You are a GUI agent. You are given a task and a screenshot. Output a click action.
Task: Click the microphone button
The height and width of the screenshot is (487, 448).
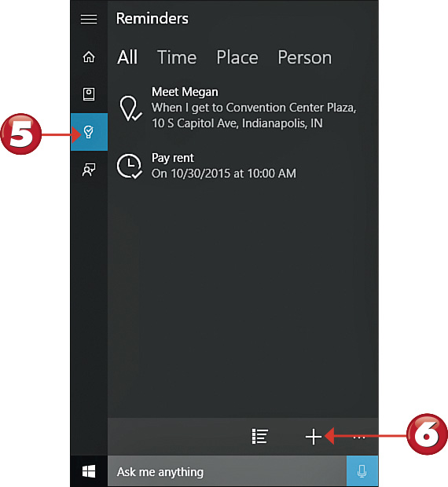362,471
